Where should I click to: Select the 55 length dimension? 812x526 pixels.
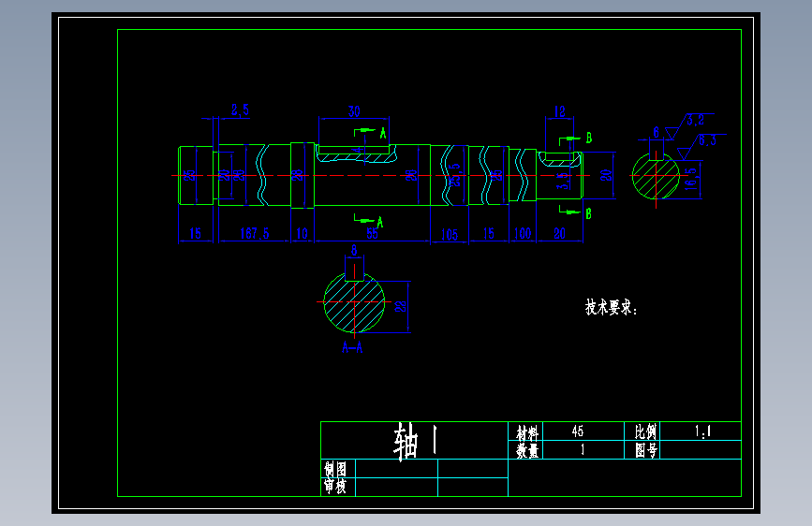point(373,233)
